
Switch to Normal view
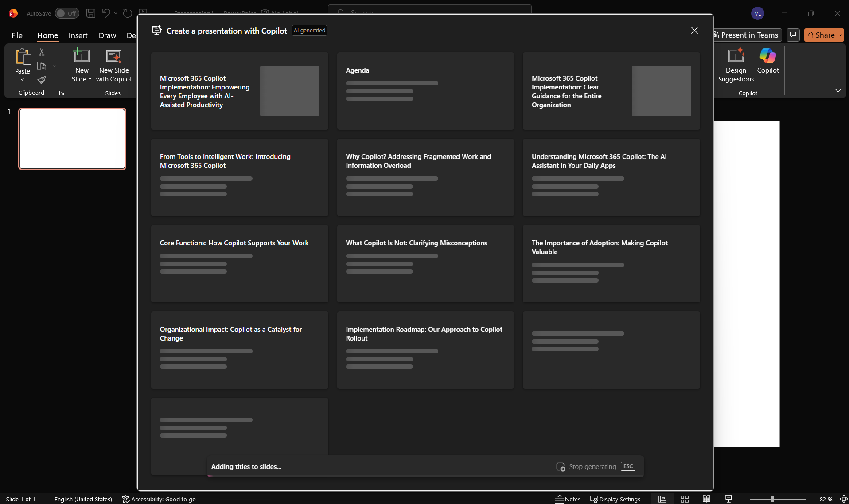662,499
